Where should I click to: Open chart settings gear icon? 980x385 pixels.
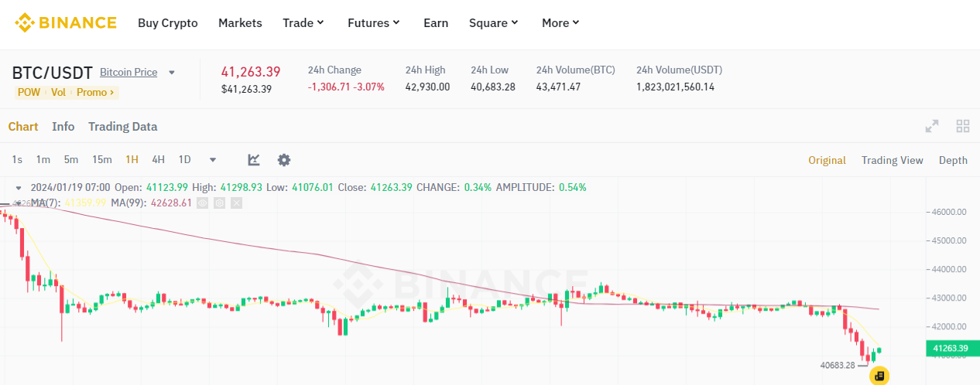[x=284, y=160]
